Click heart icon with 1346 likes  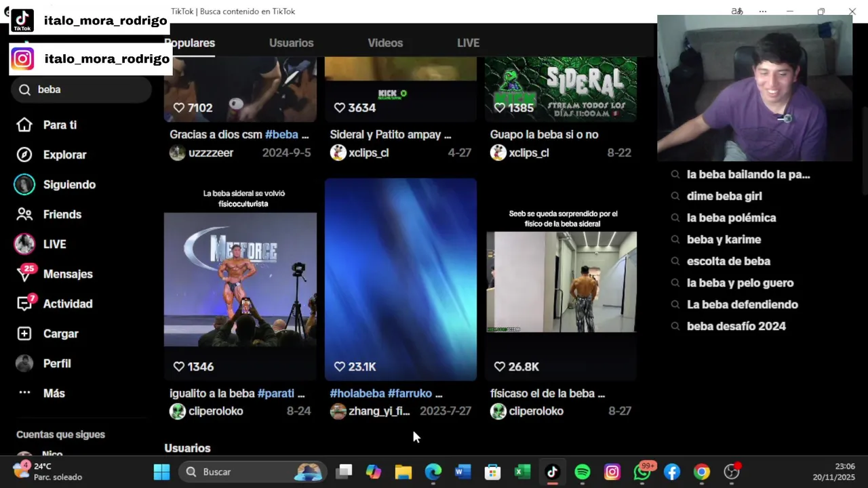point(179,366)
